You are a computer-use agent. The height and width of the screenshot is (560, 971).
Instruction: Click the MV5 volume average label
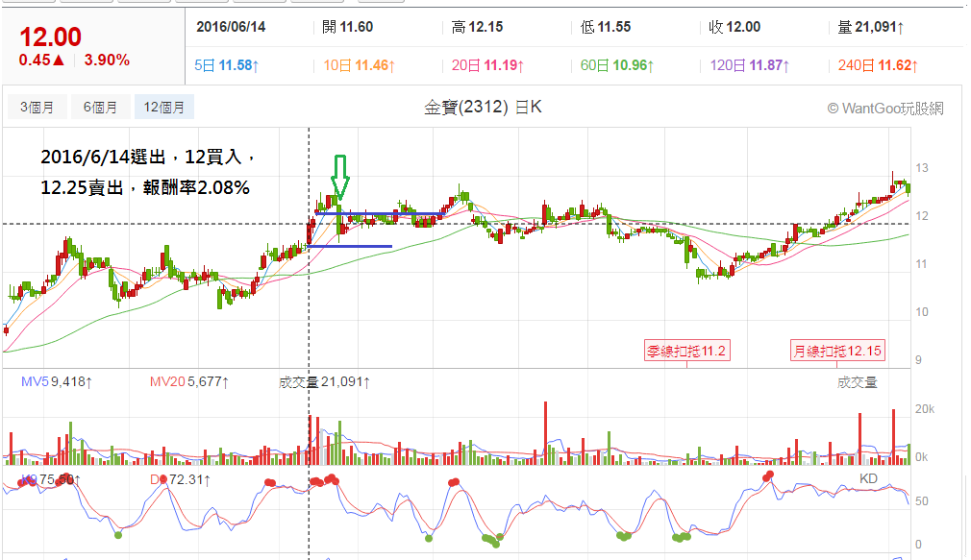[x=57, y=381]
